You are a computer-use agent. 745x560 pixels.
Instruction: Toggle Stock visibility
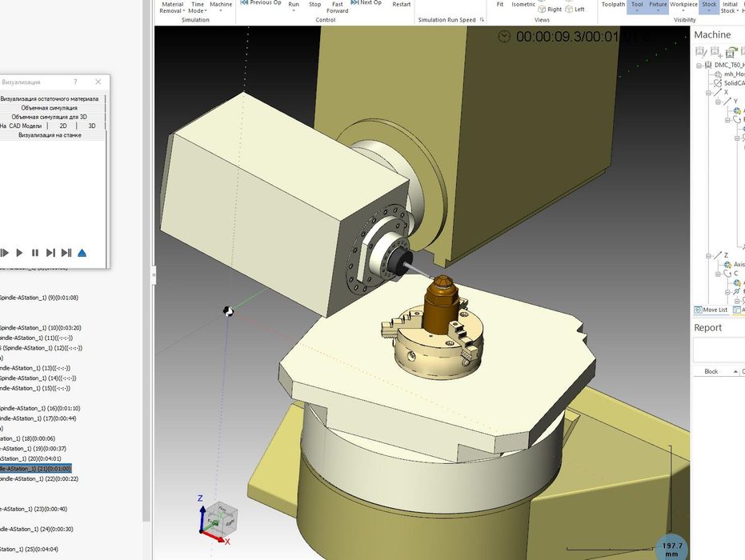click(x=709, y=6)
